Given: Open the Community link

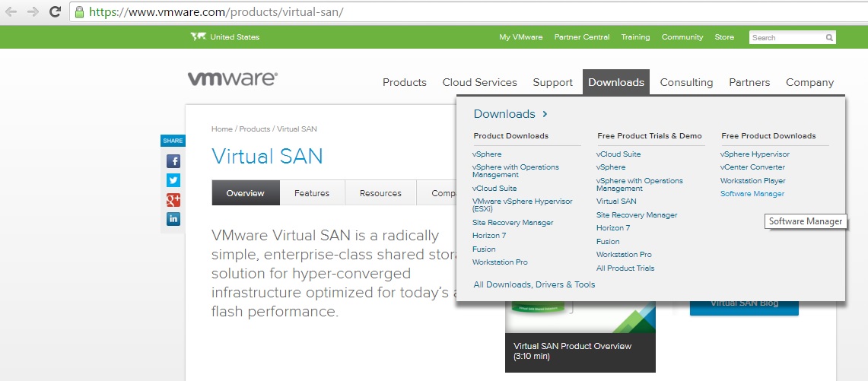Looking at the screenshot, I should tap(682, 37).
